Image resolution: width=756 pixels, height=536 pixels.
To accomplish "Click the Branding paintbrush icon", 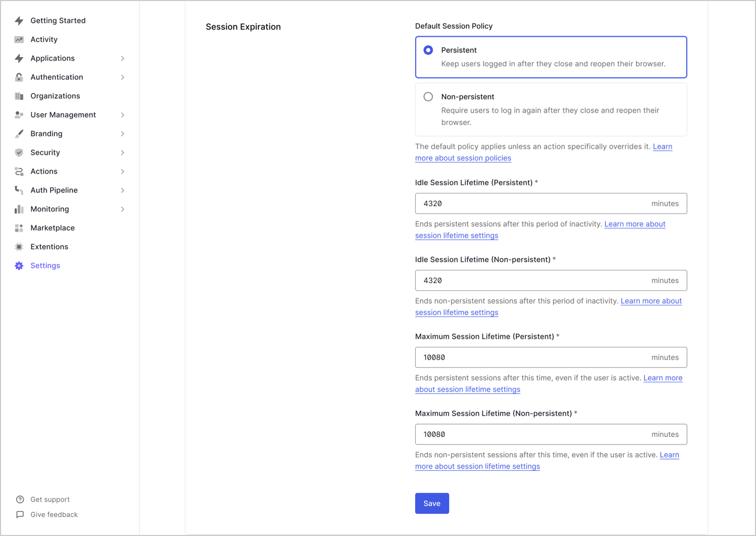I will 19,133.
